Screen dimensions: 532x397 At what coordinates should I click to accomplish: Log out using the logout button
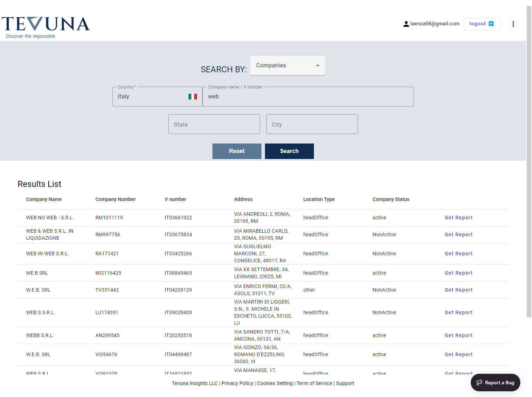point(482,24)
